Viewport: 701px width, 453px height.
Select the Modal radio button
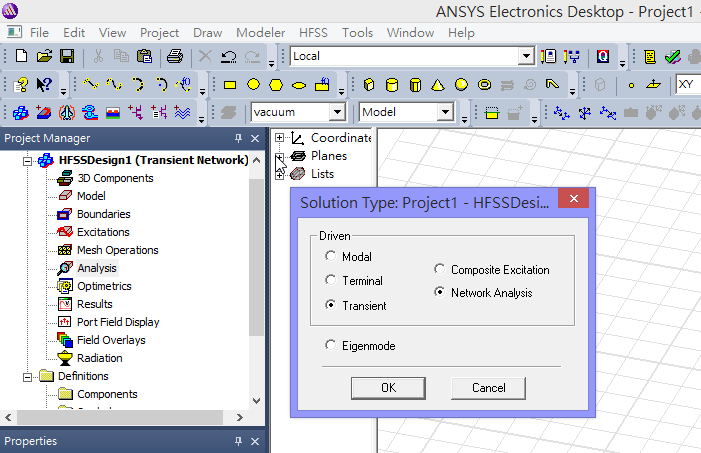pyautogui.click(x=330, y=256)
